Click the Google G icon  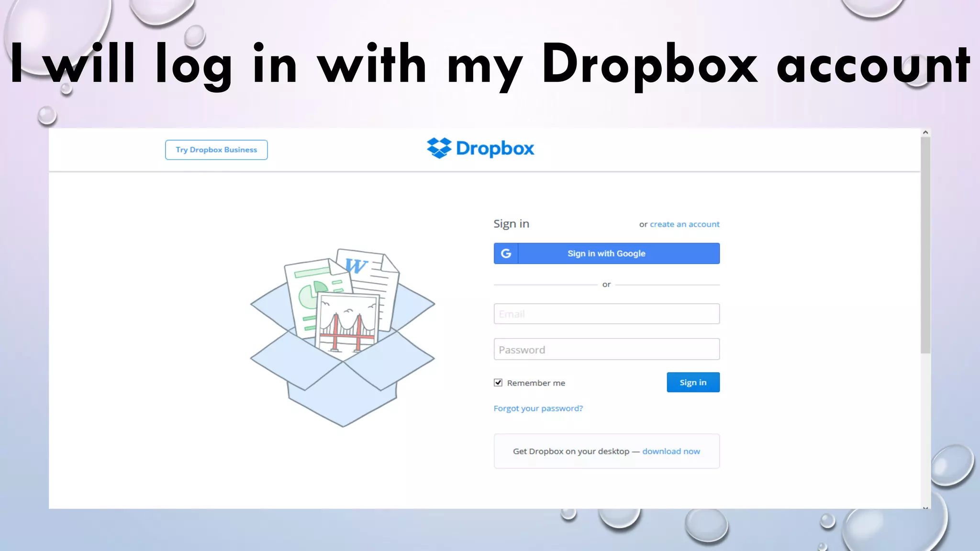pyautogui.click(x=506, y=253)
